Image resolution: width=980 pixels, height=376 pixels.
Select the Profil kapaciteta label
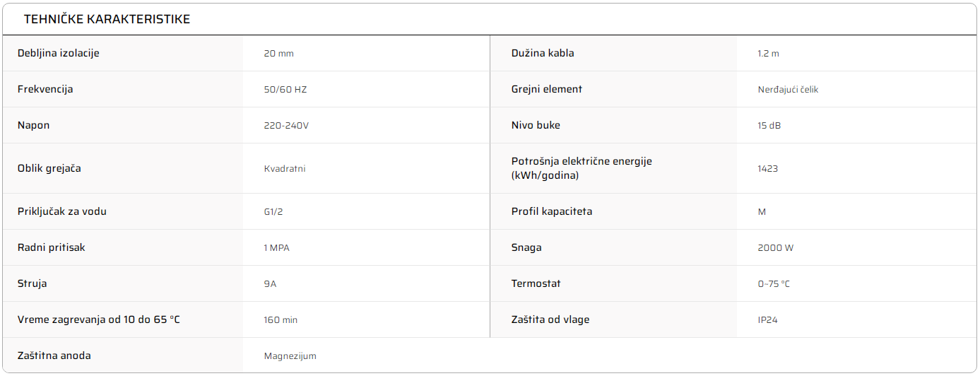click(x=552, y=211)
